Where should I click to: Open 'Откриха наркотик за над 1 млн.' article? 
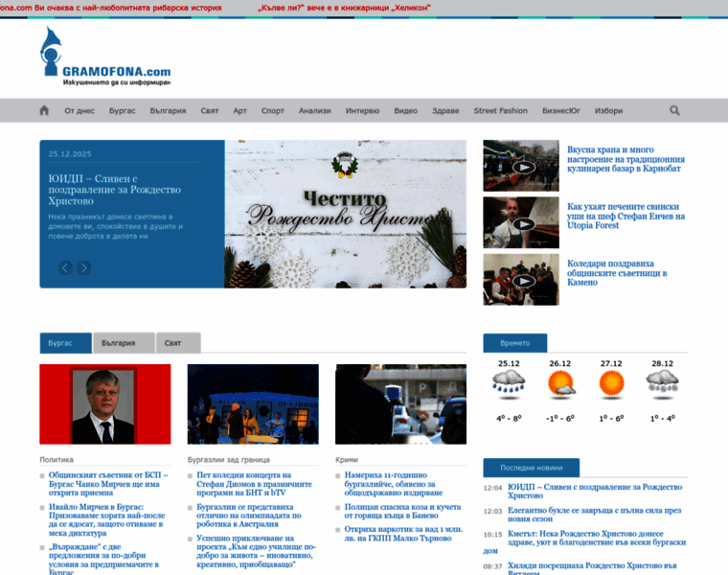403,534
